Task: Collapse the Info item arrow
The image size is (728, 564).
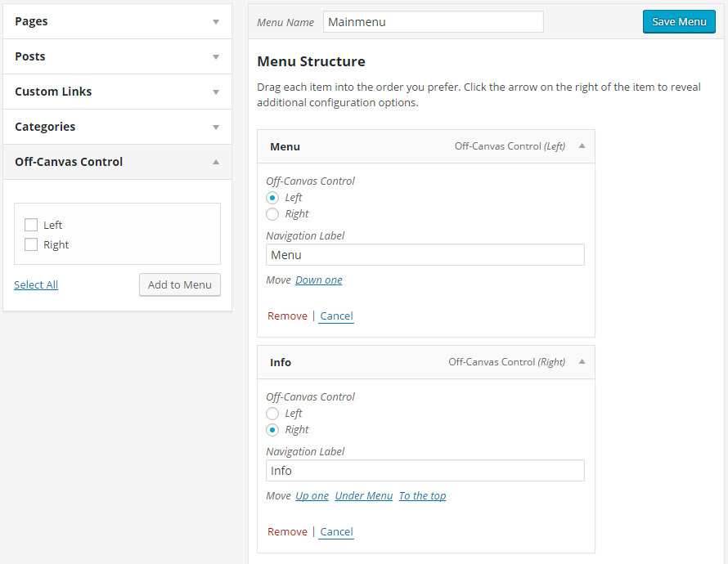Action: pyautogui.click(x=582, y=361)
